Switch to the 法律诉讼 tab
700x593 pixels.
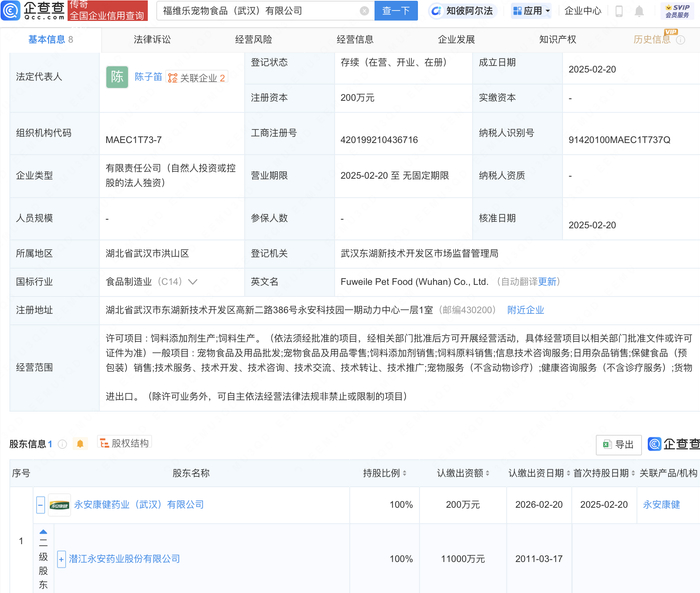coord(152,40)
